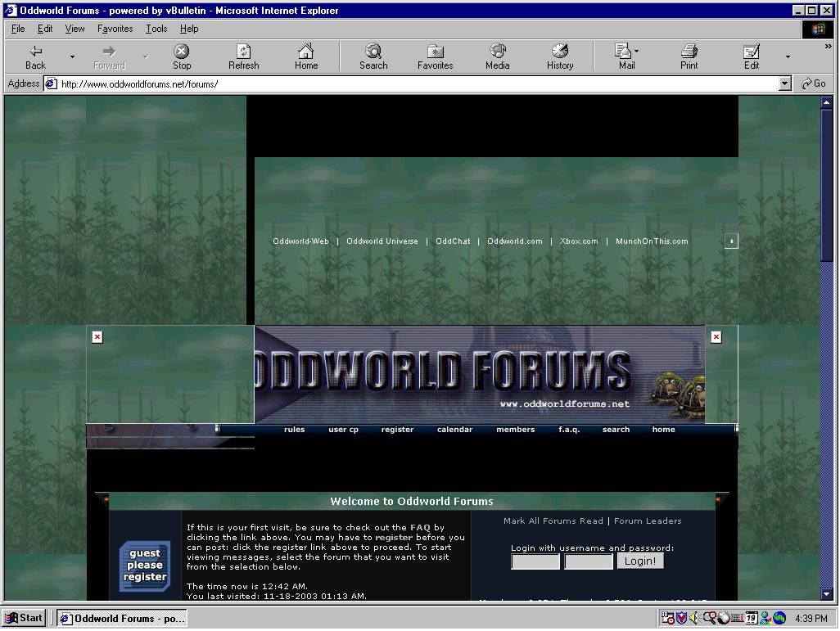Expand the address bar URL dropdown
This screenshot has height=631, width=840.
pos(784,83)
